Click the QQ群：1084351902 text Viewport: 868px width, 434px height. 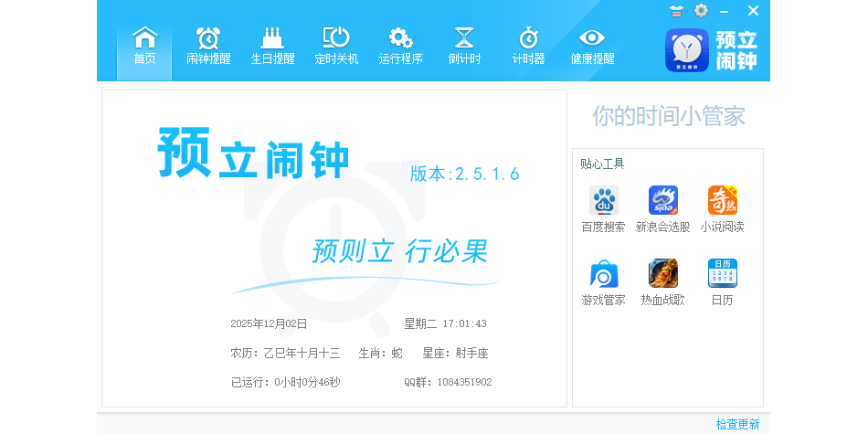[448, 382]
